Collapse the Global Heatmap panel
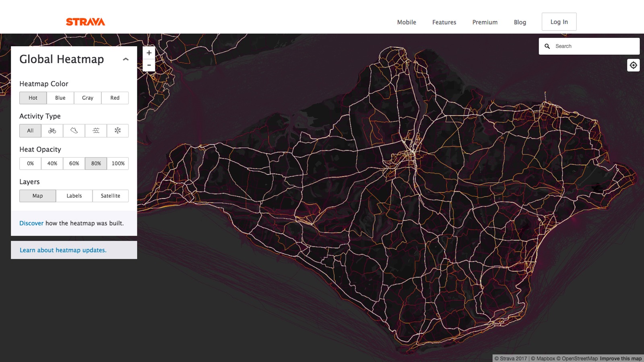The image size is (644, 362). coord(126,59)
